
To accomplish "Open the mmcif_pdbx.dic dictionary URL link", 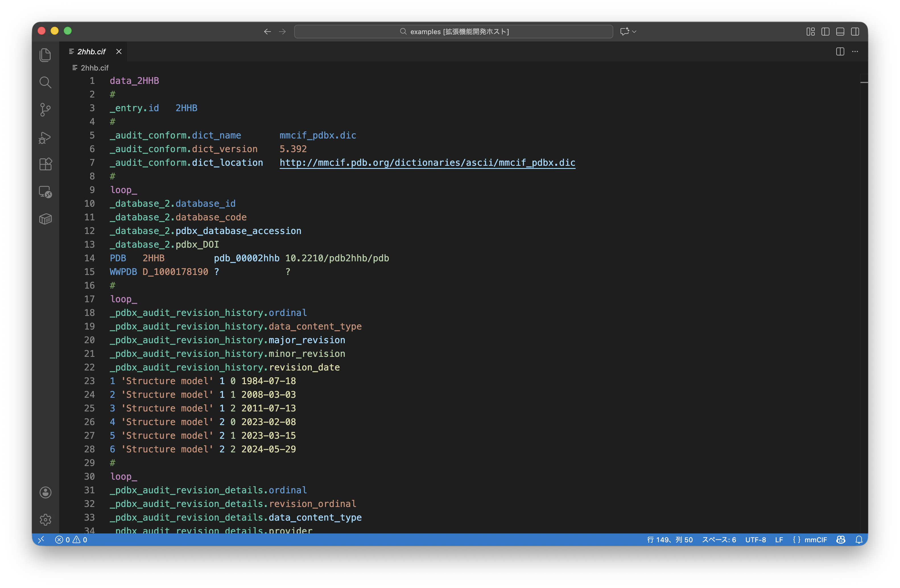I will pos(427,163).
